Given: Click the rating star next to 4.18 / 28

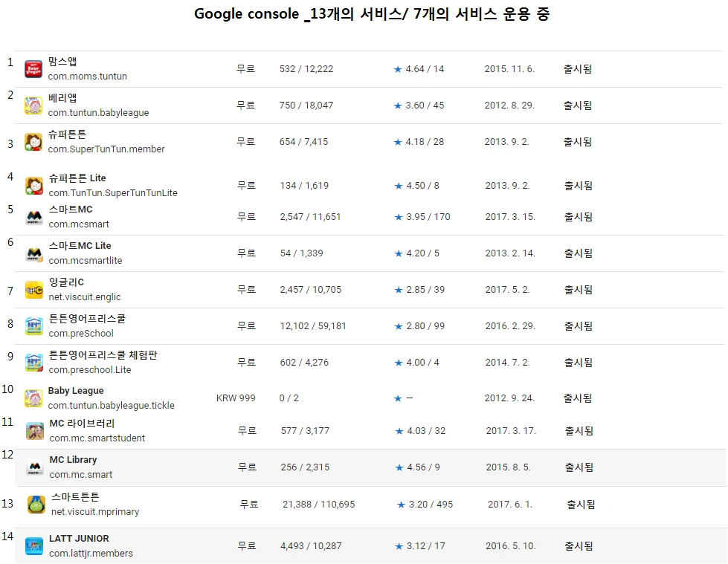Looking at the screenshot, I should click(x=398, y=142).
